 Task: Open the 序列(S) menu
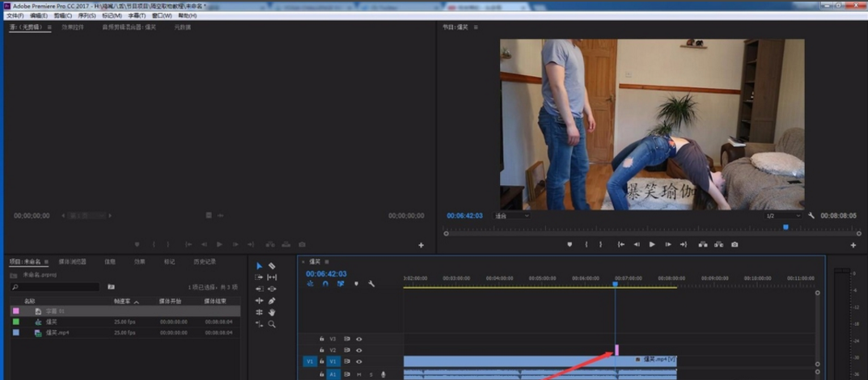tap(86, 15)
